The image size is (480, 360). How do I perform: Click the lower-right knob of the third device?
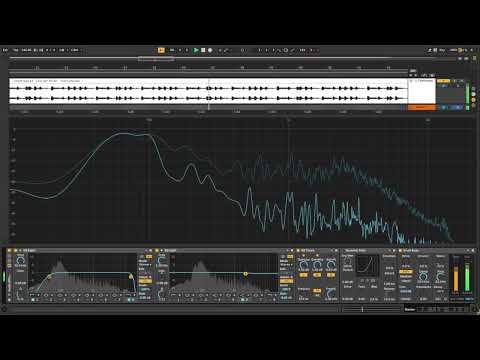click(331, 293)
